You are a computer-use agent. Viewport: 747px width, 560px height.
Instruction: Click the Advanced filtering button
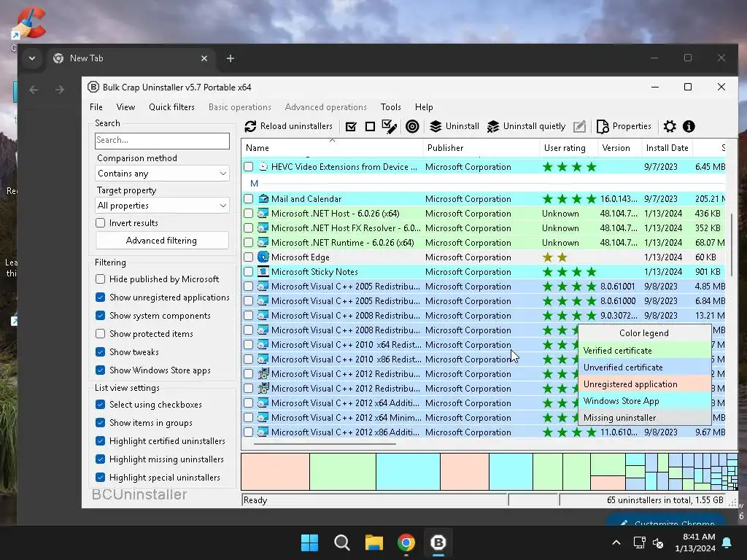pos(162,241)
